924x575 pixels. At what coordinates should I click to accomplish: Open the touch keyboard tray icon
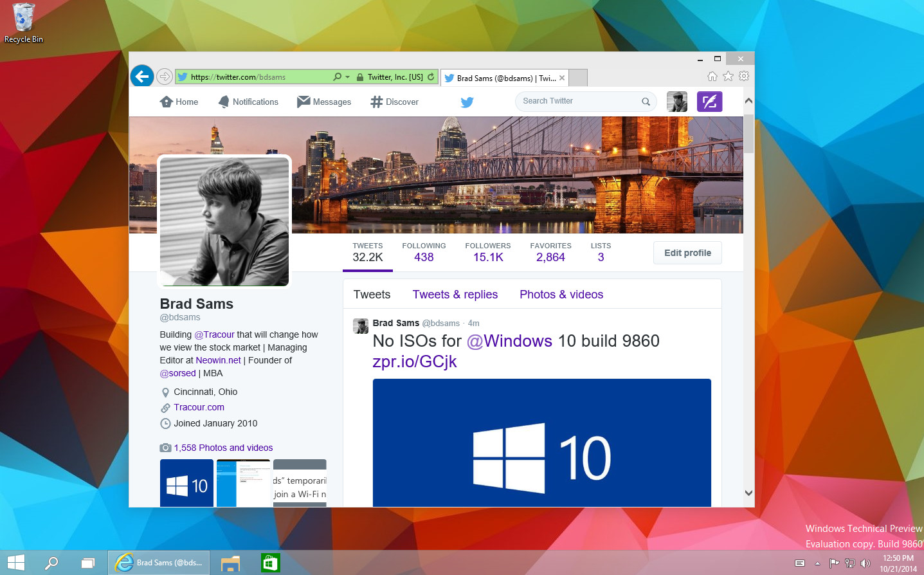[800, 563]
